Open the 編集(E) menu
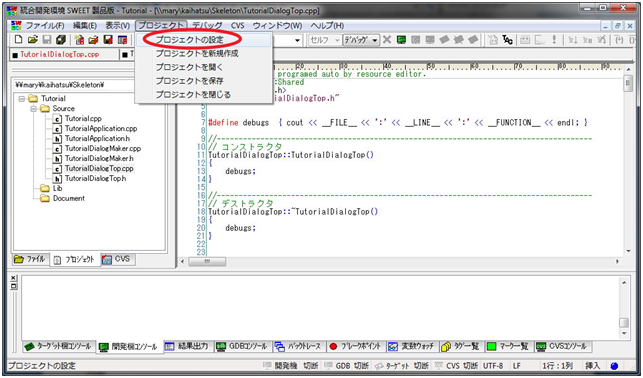This screenshot has width=643, height=378. pos(84,25)
